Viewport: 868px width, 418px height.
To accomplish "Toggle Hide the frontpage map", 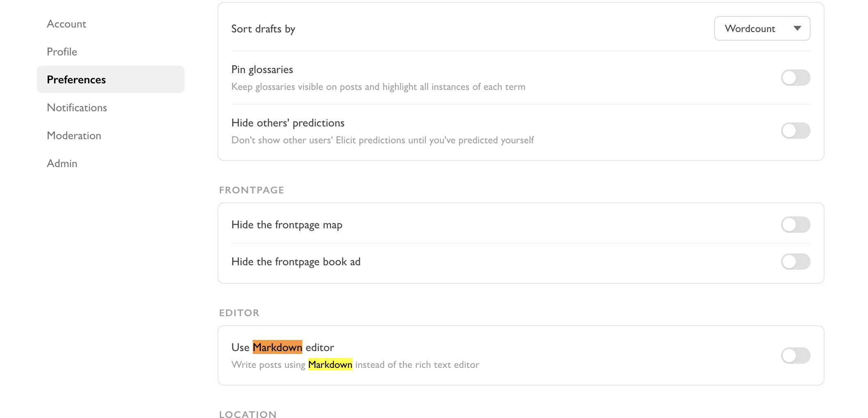I will (795, 225).
